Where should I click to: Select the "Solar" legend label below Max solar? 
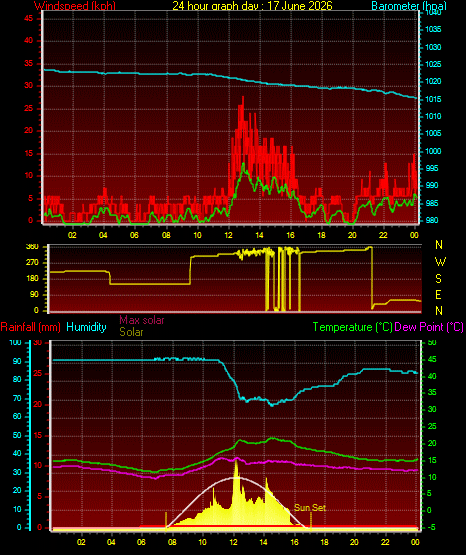131,332
